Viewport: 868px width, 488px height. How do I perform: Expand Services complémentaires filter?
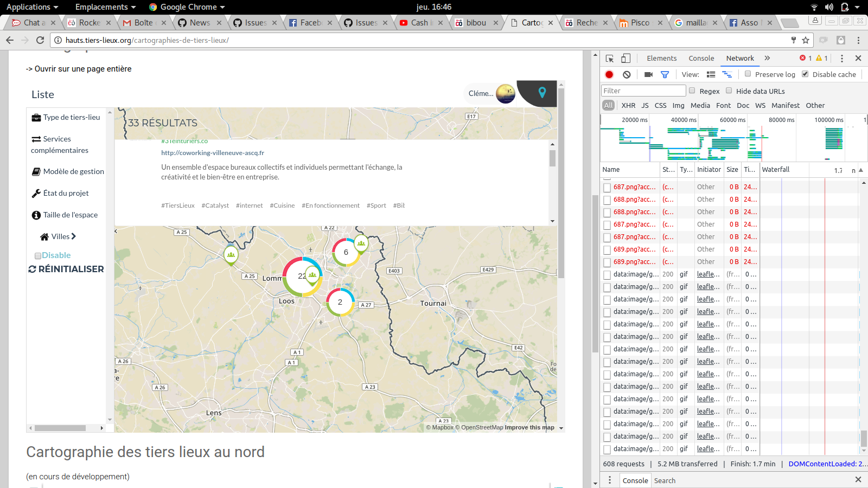coord(60,145)
